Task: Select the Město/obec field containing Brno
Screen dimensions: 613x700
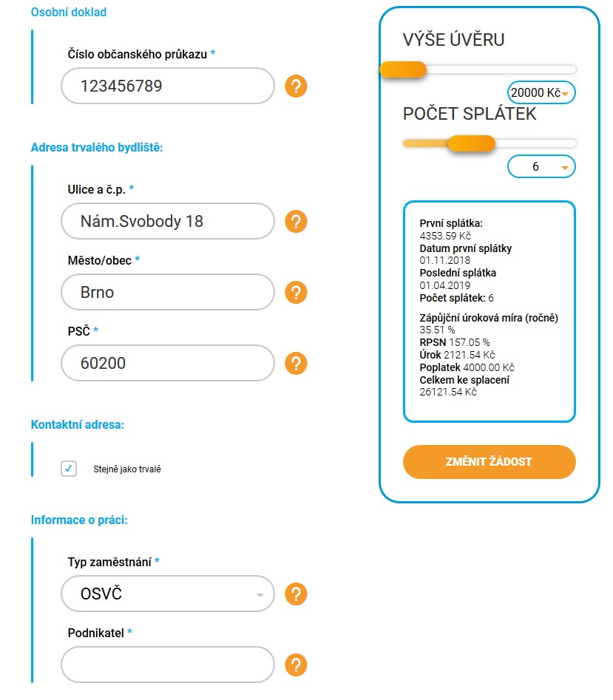Action: click(167, 293)
